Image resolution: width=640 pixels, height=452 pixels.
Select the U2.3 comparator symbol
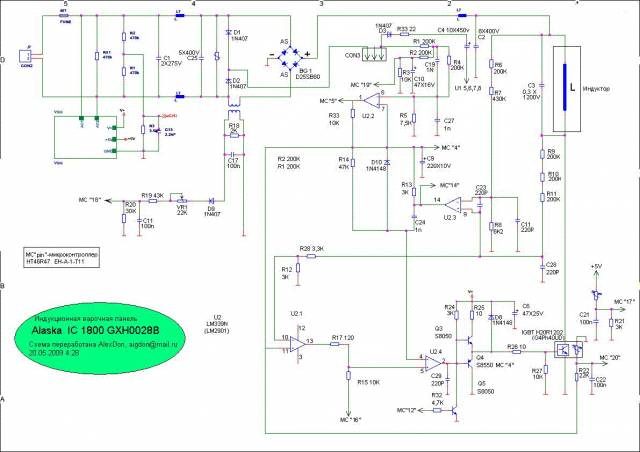pos(456,206)
